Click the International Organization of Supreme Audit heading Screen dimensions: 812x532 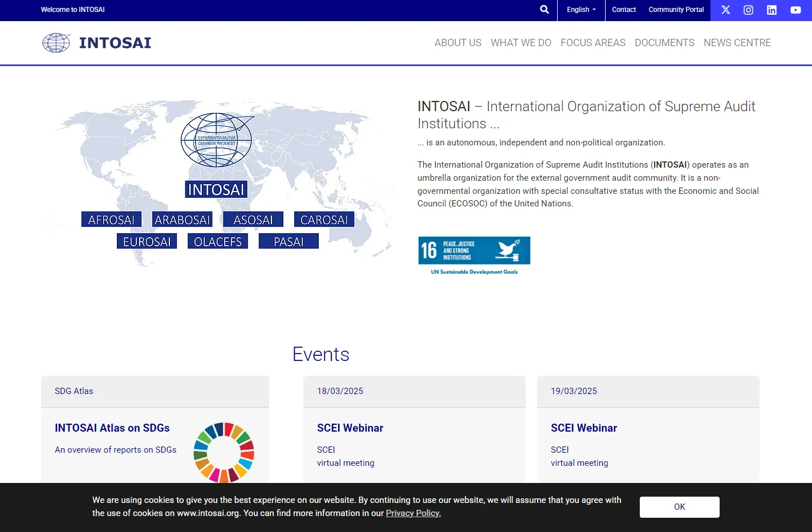(586, 115)
